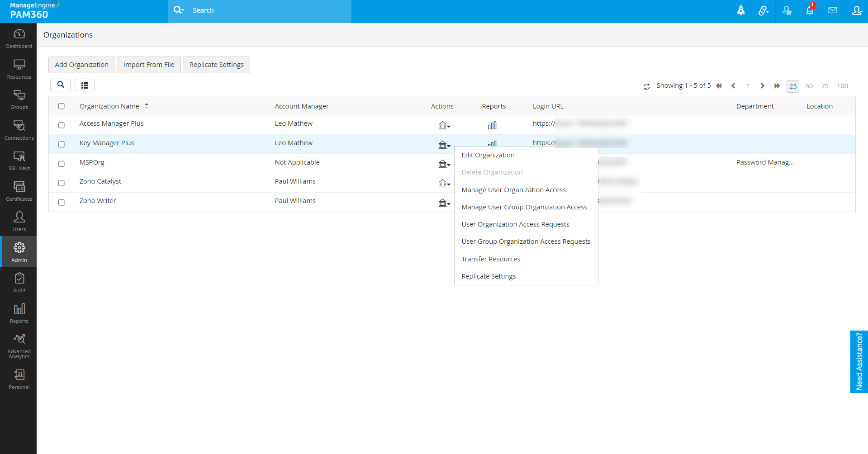Screen dimensions: 868x454
Task: Refresh the organizations list
Action: point(647,86)
